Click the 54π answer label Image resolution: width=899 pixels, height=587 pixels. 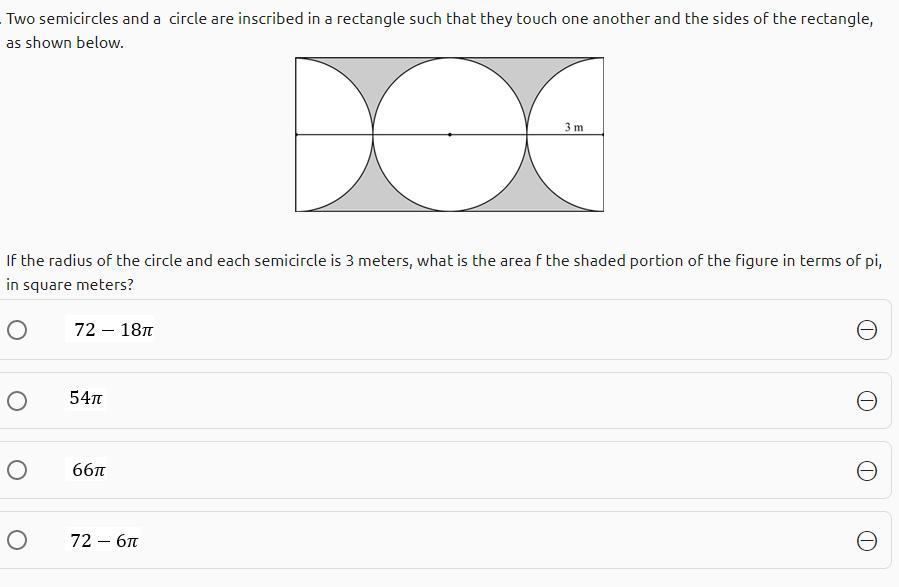click(x=86, y=398)
